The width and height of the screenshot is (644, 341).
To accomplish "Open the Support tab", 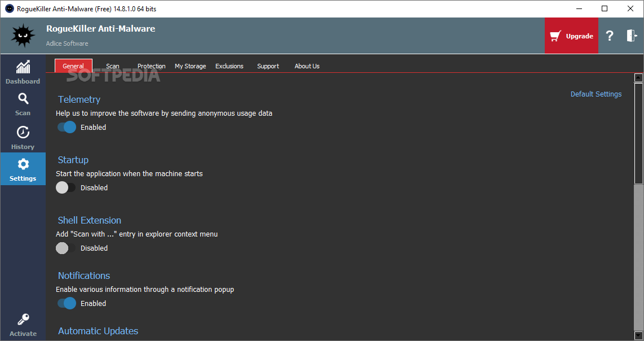I will (x=268, y=66).
